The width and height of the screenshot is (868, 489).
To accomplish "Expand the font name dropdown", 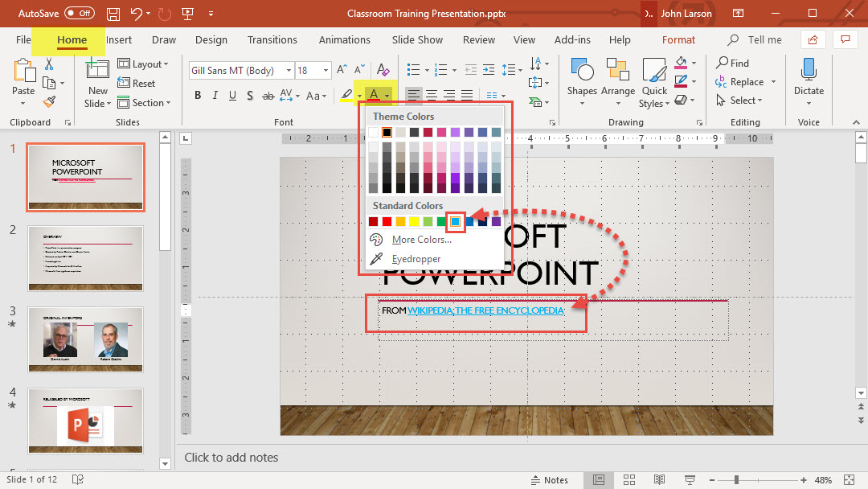I will click(287, 71).
